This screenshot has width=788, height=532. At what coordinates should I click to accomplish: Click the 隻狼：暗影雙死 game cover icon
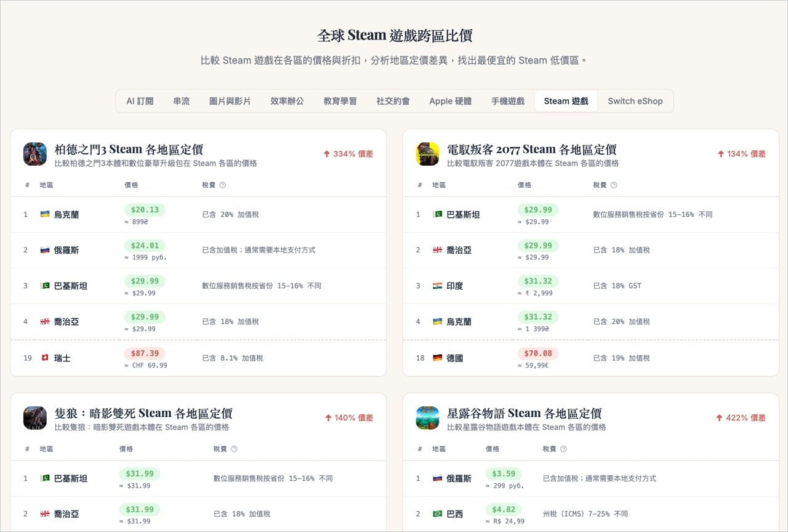35,417
